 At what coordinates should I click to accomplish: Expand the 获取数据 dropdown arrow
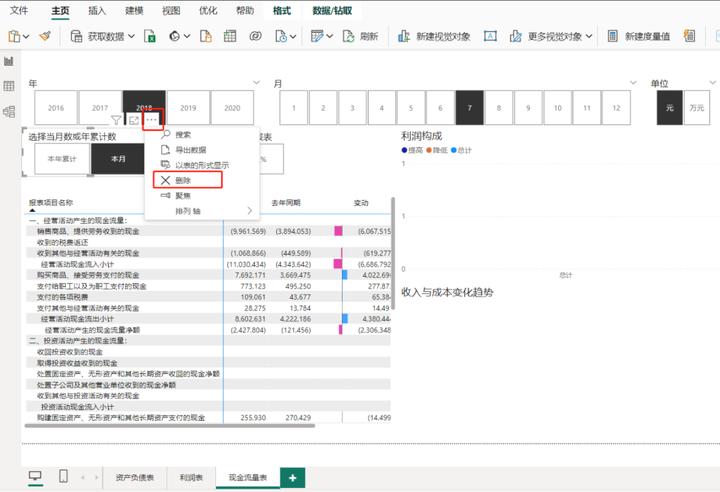pos(131,36)
